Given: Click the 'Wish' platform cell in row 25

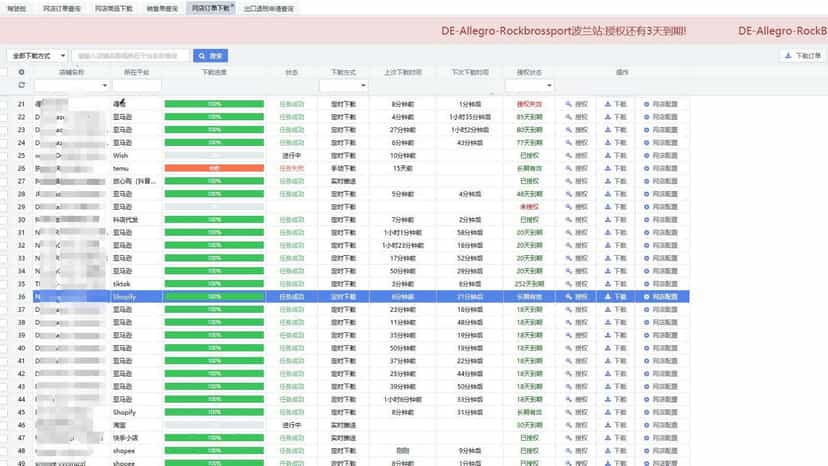Looking at the screenshot, I should tap(120, 155).
